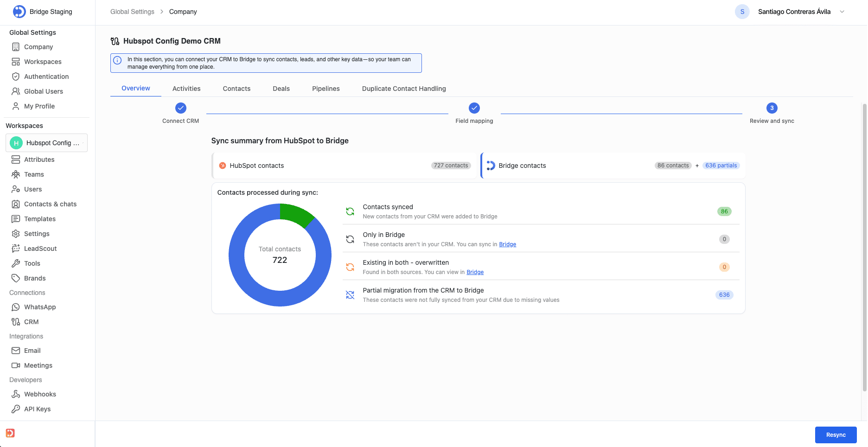Click the Only in Bridge sync icon
Image resolution: width=868 pixels, height=447 pixels.
(x=350, y=239)
